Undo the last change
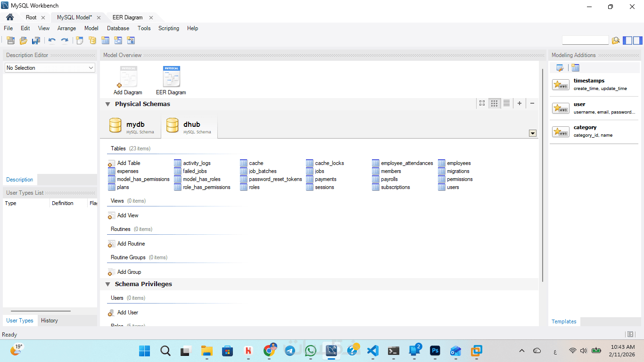Viewport: 644px width, 362px height. click(x=52, y=41)
